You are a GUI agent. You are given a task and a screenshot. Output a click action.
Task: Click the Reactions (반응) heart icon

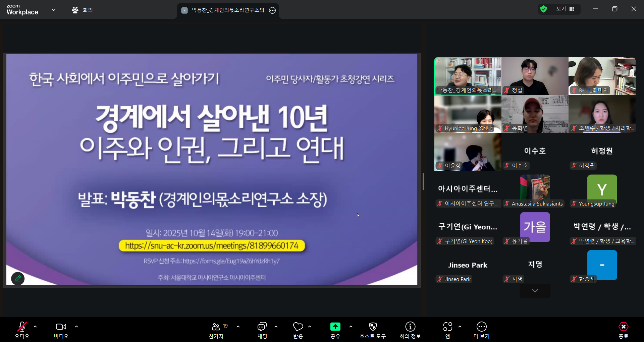[298, 327]
